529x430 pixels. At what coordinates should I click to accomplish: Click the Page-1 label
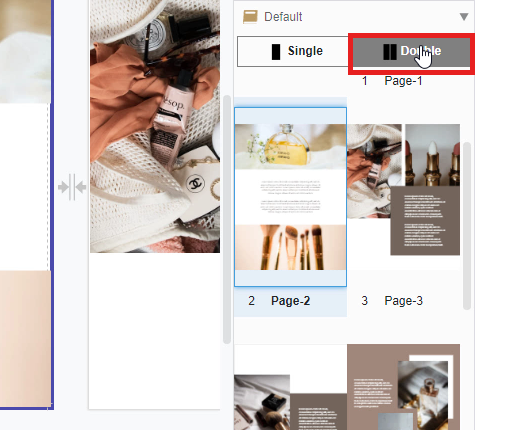click(x=403, y=81)
